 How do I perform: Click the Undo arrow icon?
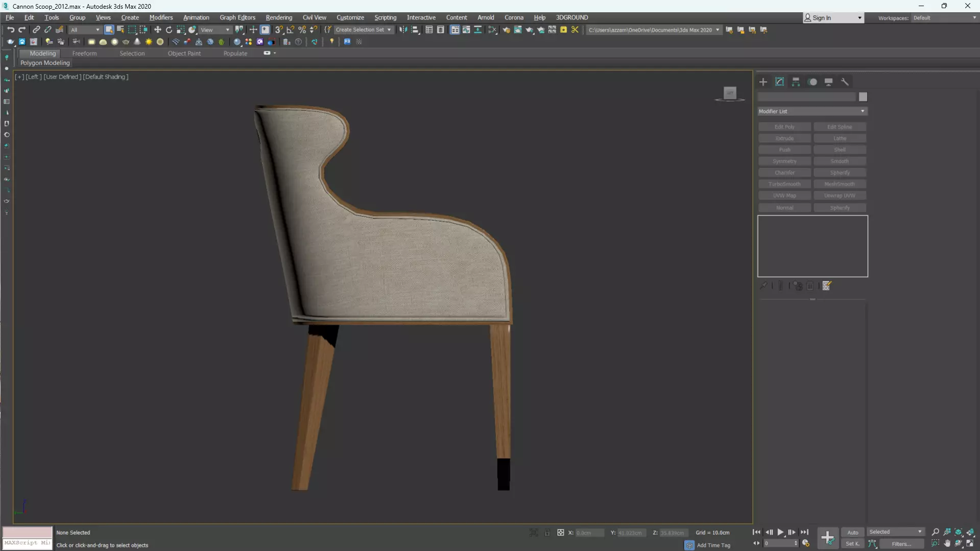10,30
